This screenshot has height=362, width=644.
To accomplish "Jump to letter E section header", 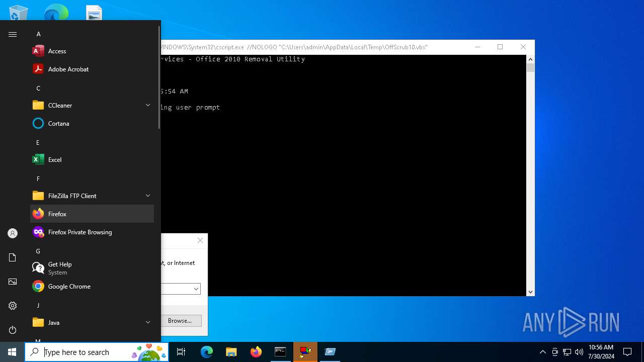I will pos(38,142).
